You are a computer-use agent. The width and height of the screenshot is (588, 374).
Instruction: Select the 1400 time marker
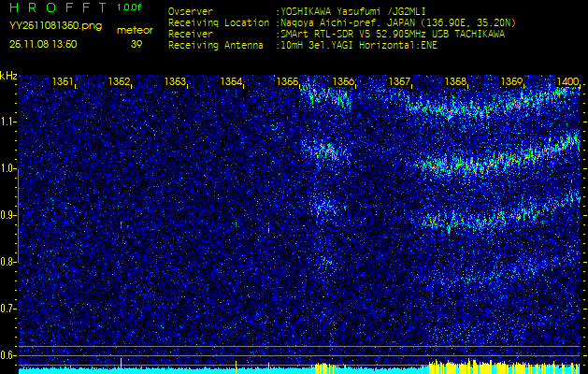[x=566, y=82]
